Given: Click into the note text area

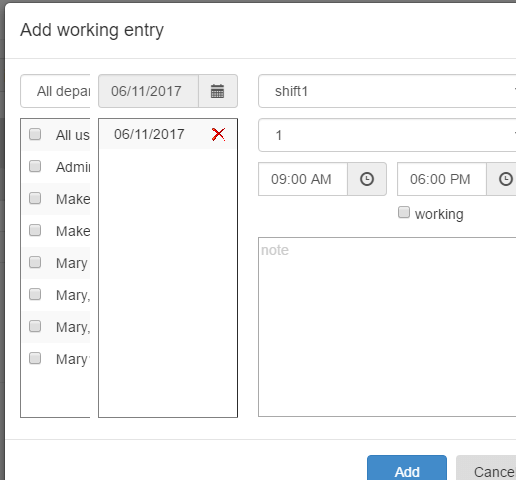Looking at the screenshot, I should click(387, 327).
